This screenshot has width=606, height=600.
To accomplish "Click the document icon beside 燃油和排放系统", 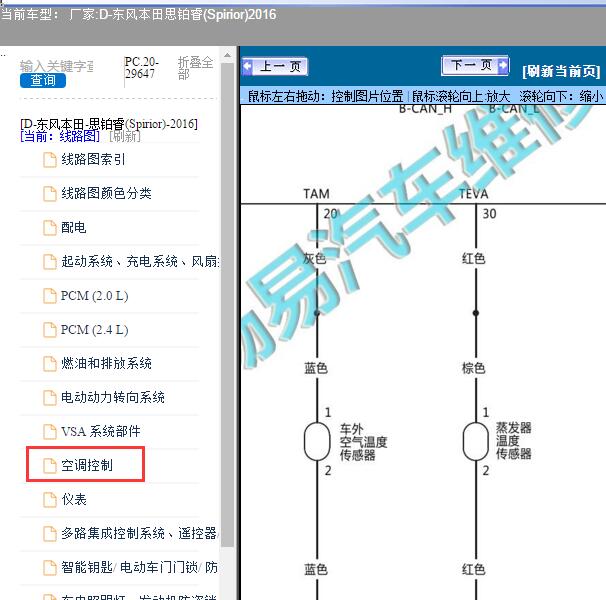I will point(49,364).
